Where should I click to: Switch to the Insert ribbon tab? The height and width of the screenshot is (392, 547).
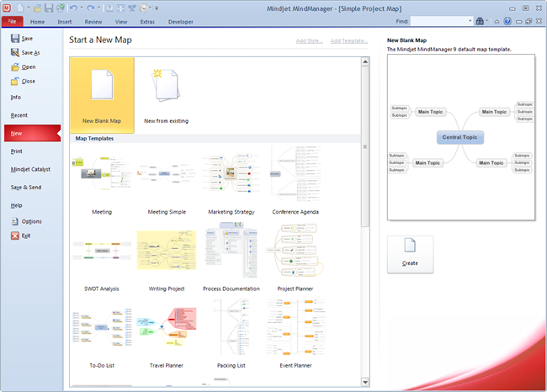tap(65, 22)
